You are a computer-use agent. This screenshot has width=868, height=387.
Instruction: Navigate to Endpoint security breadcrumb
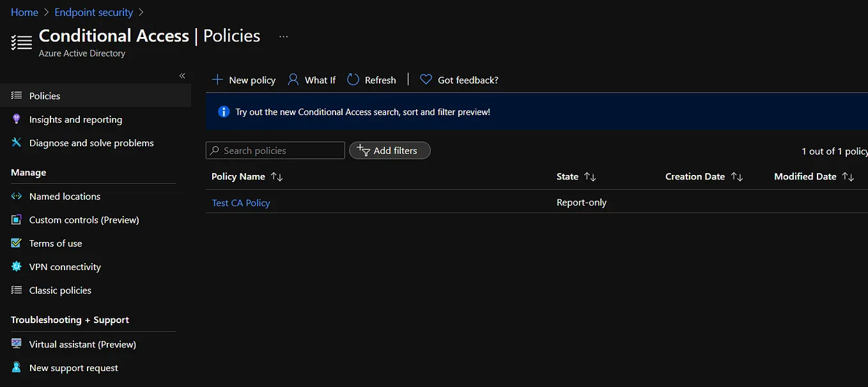click(93, 11)
